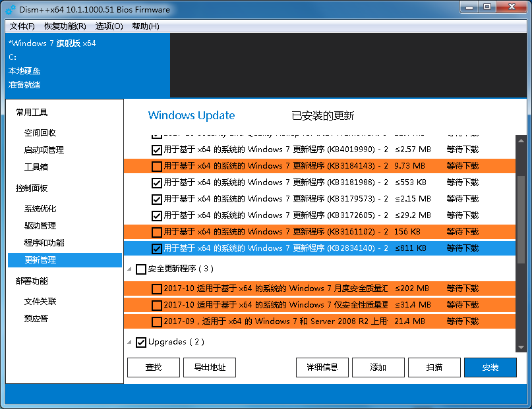Click the 导出地址 button
532x409 pixels.
[x=210, y=368]
